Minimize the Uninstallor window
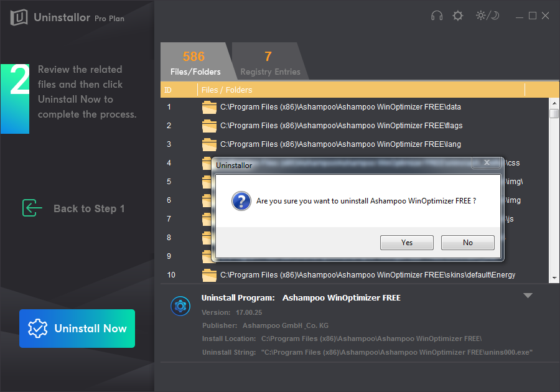The image size is (560, 392). click(x=520, y=16)
